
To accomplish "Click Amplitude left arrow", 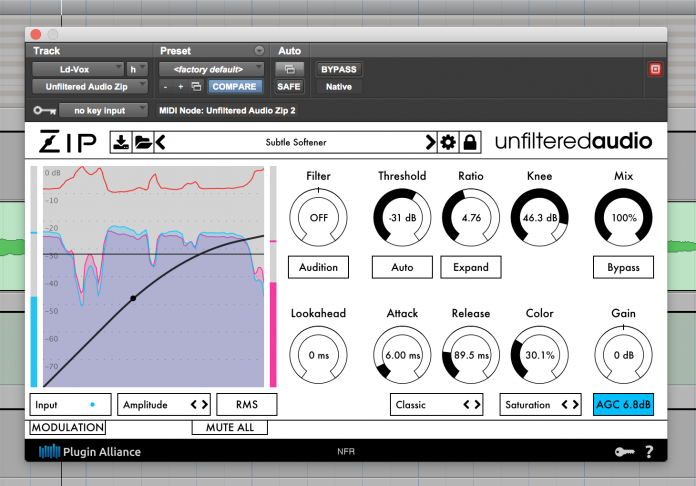I will pyautogui.click(x=194, y=404).
